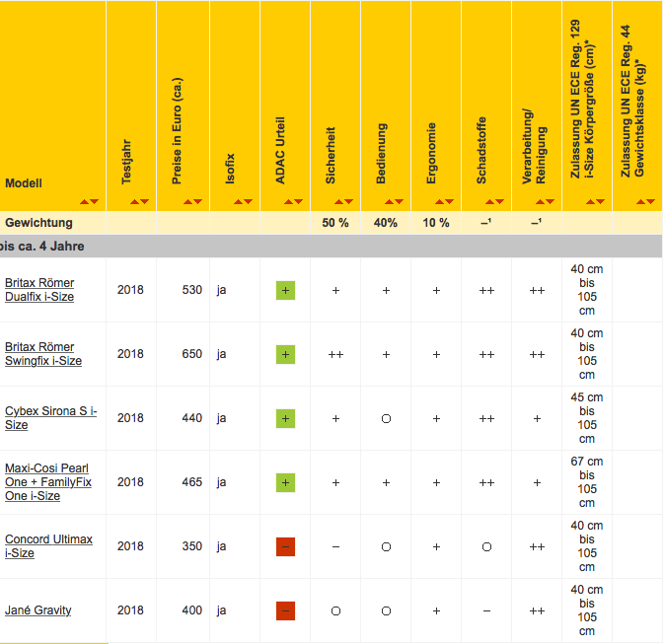Image resolution: width=664 pixels, height=644 pixels.
Task: Sort Reg. 44 Gewichtsklasse ascending arrow
Action: click(x=640, y=201)
